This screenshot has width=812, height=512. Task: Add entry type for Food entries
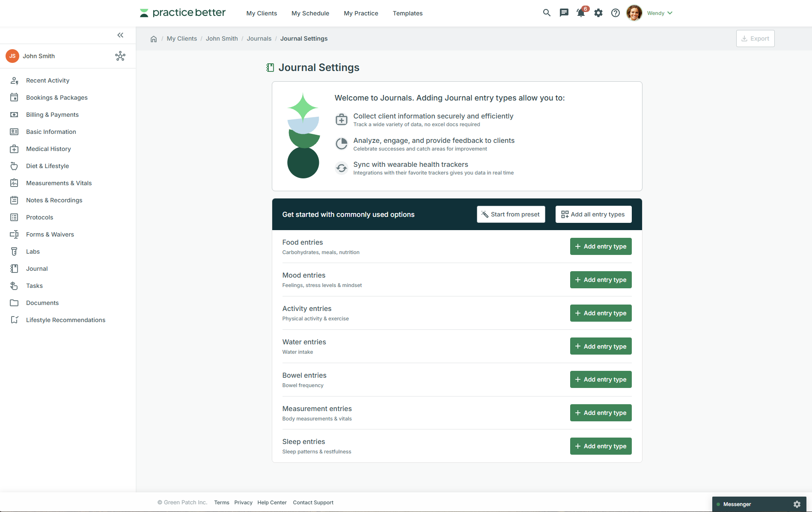[601, 246]
